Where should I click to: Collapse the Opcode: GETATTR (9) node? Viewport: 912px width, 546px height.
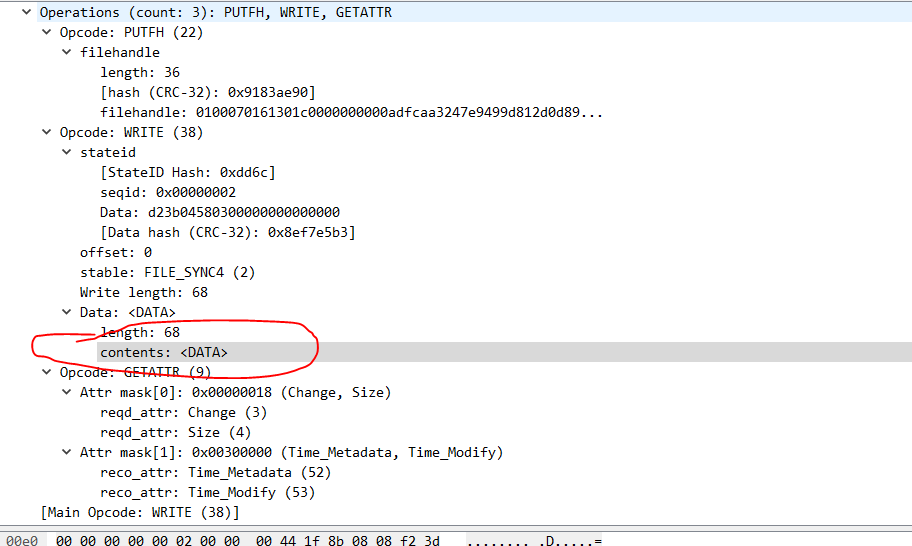point(47,372)
